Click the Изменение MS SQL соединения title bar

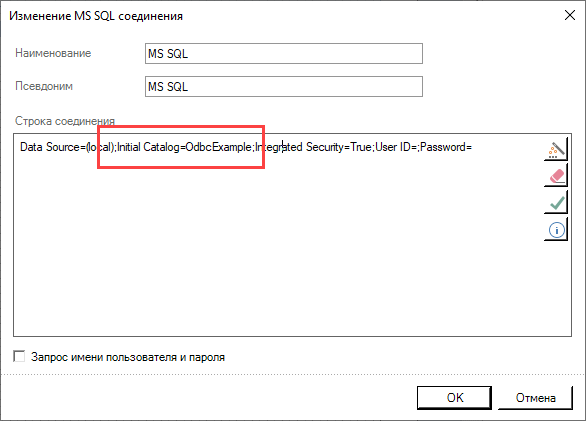pos(96,16)
